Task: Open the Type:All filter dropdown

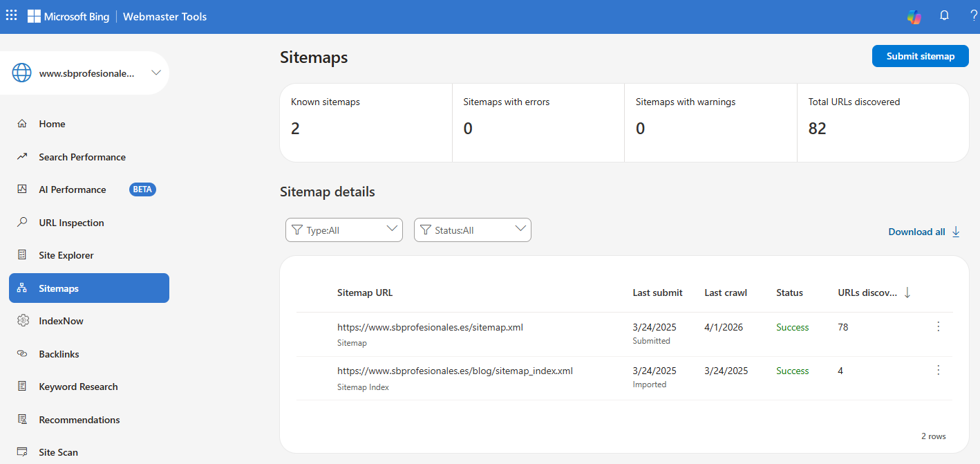Action: tap(344, 230)
